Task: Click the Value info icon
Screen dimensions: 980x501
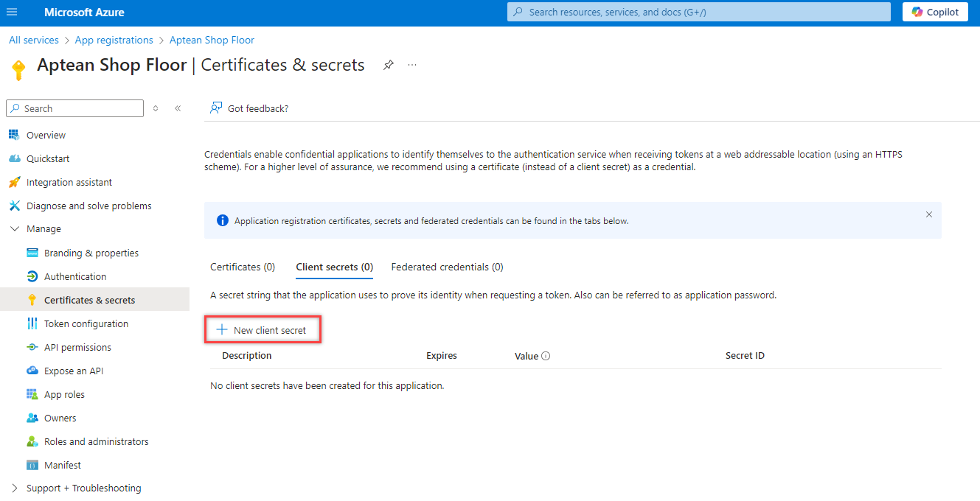Action: point(546,356)
